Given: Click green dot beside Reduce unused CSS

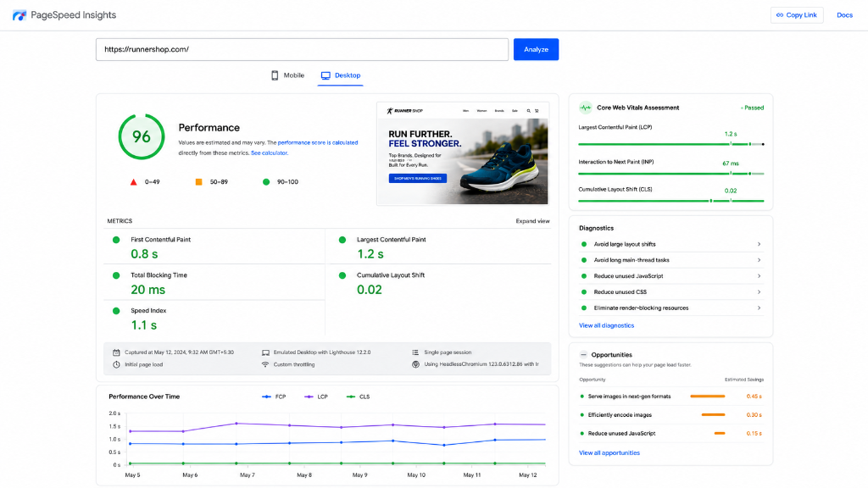Looking at the screenshot, I should point(584,292).
